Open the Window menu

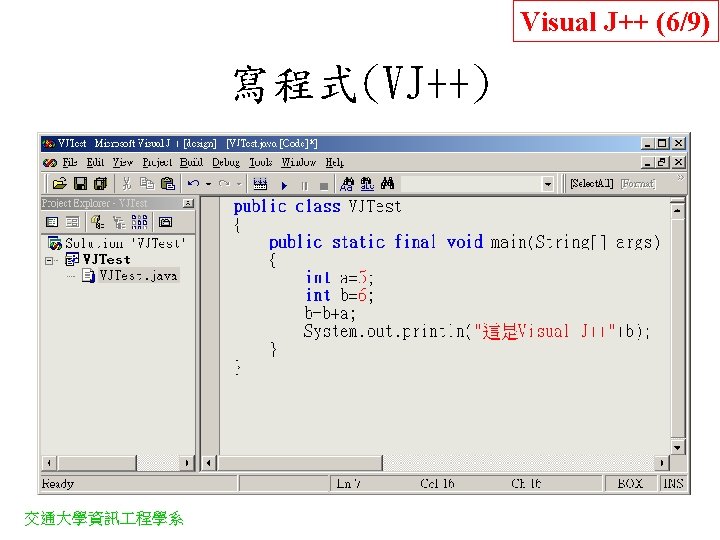[298, 163]
